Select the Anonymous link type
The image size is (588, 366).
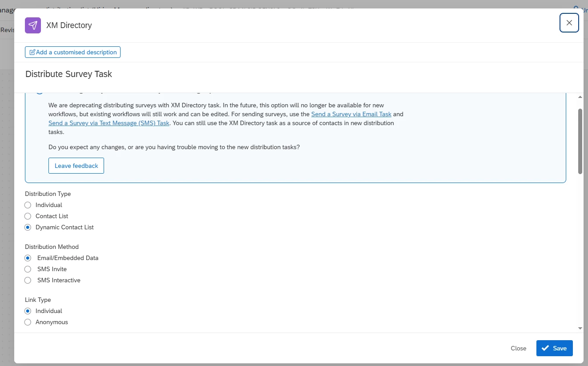click(x=28, y=322)
